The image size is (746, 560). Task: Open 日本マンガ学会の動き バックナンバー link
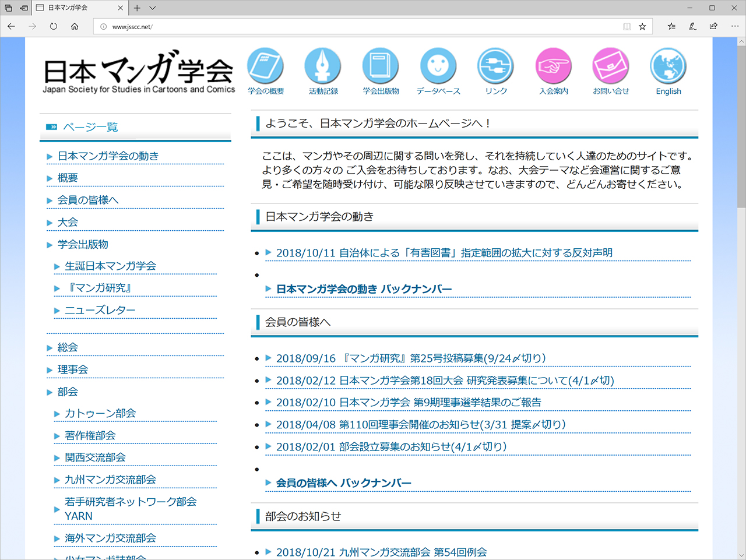coord(364,289)
